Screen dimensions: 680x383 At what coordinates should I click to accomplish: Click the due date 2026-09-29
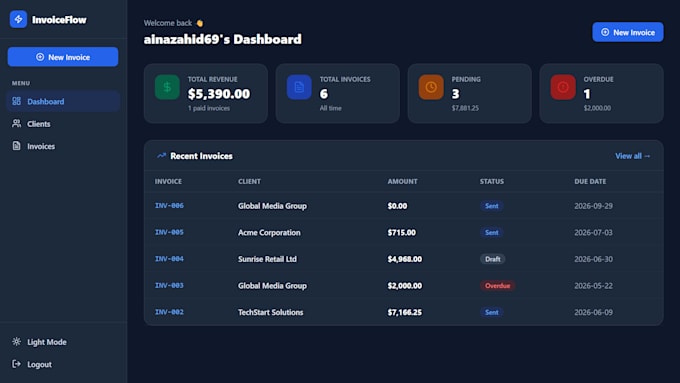click(x=593, y=206)
